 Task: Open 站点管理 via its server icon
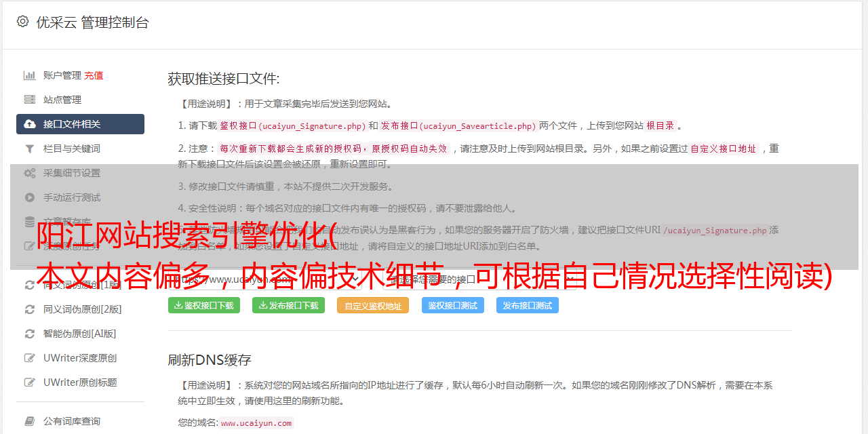point(30,100)
